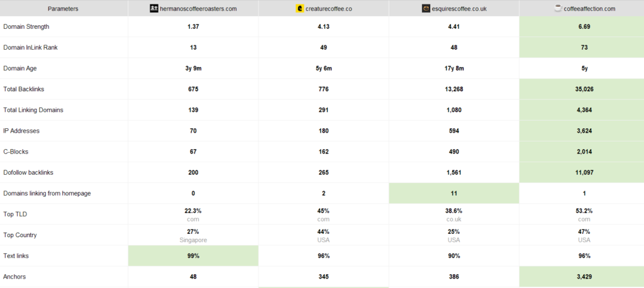Click the hermanoscoffeeroasters.com favicon icon
The image size is (644, 288).
point(154,9)
